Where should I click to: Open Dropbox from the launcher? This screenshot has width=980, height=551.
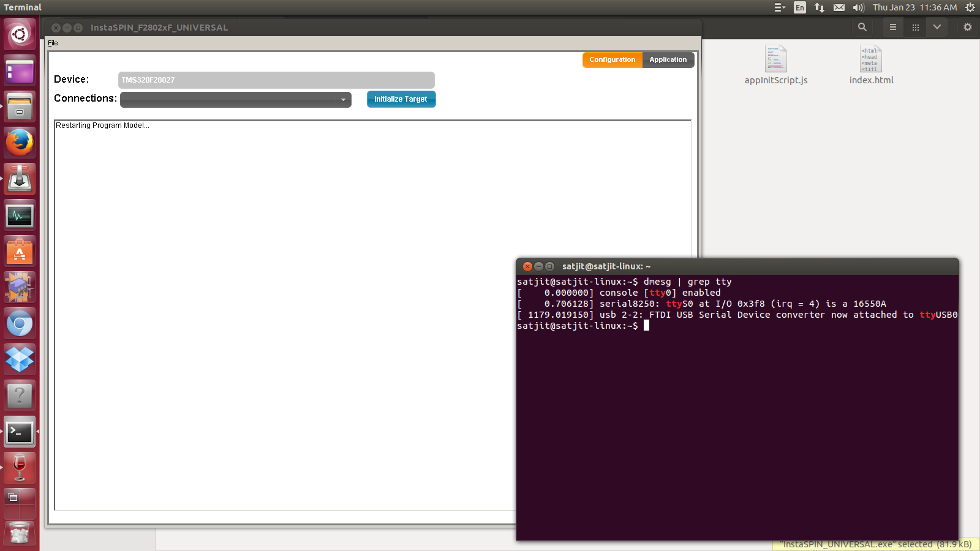[20, 359]
